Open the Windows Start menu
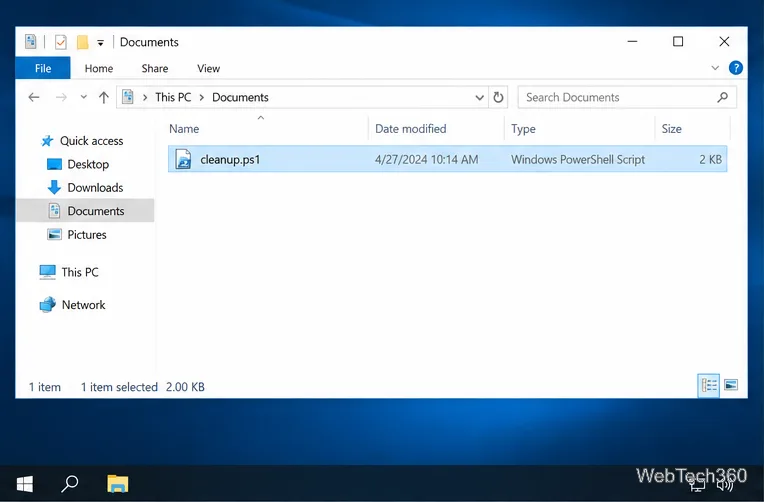764x502 pixels. click(x=24, y=484)
